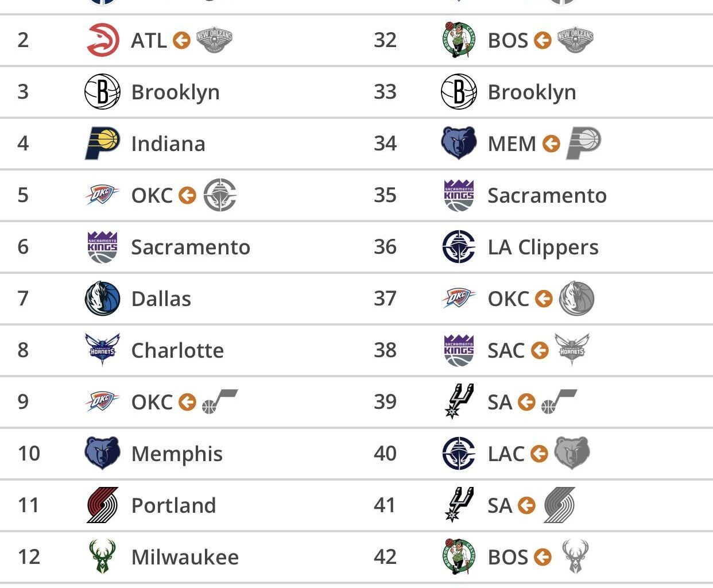Click the Milwaukee Bucks logo at pick 12
The height and width of the screenshot is (588, 713).
coord(102,556)
